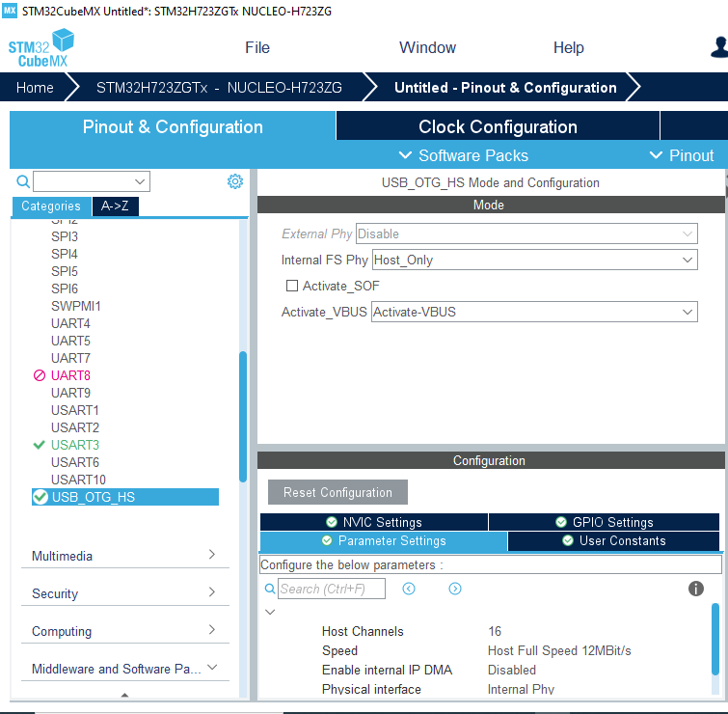This screenshot has height=714, width=728.
Task: Select SWPMI1 in the peripheral list
Action: tap(75, 306)
